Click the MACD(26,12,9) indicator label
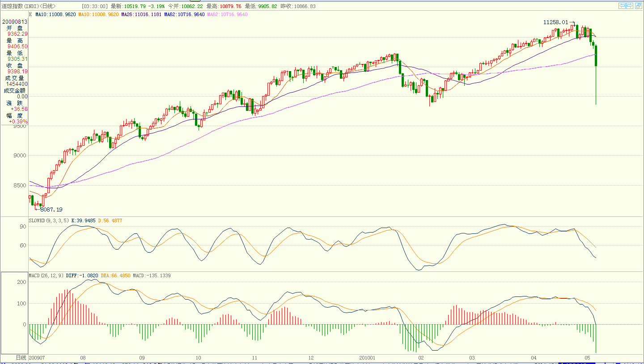 [x=46, y=275]
